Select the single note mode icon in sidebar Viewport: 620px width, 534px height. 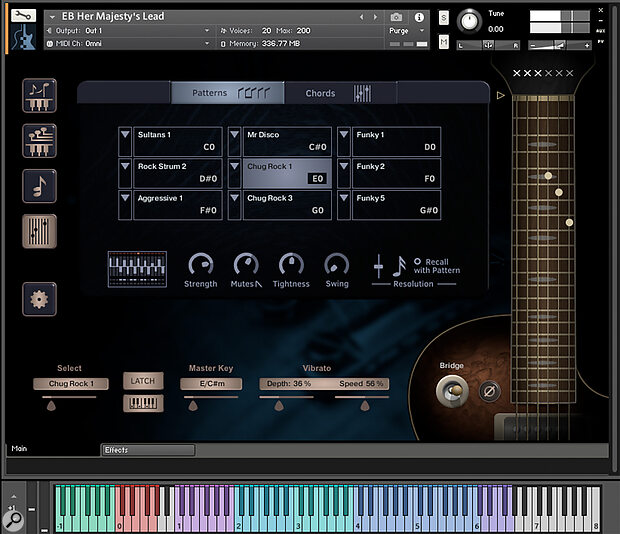point(40,186)
